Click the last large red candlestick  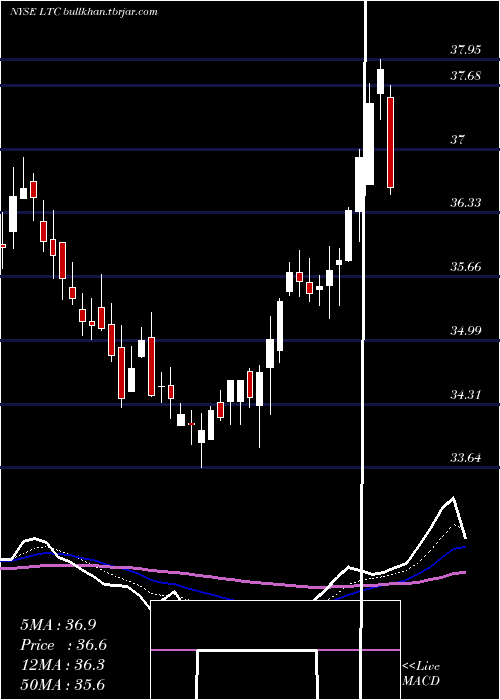point(391,142)
